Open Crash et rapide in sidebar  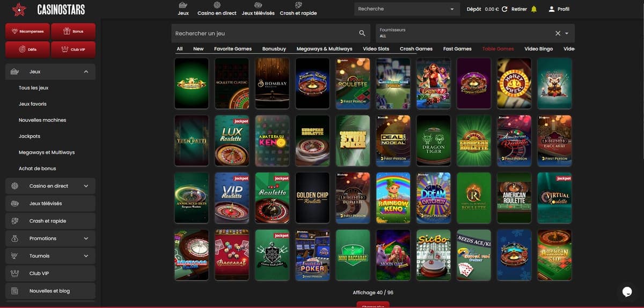pyautogui.click(x=50, y=221)
